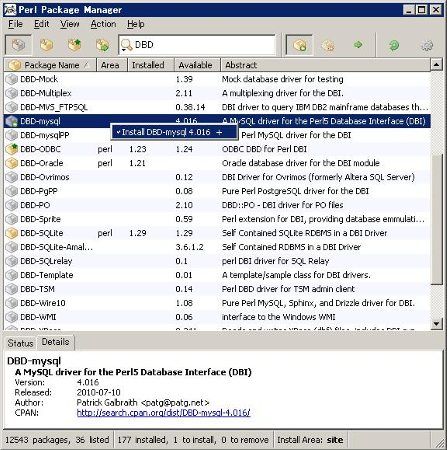
Task: Open the View menu
Action: click(70, 24)
